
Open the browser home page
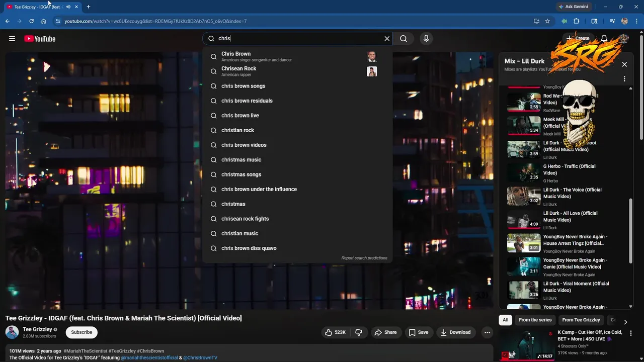44,21
